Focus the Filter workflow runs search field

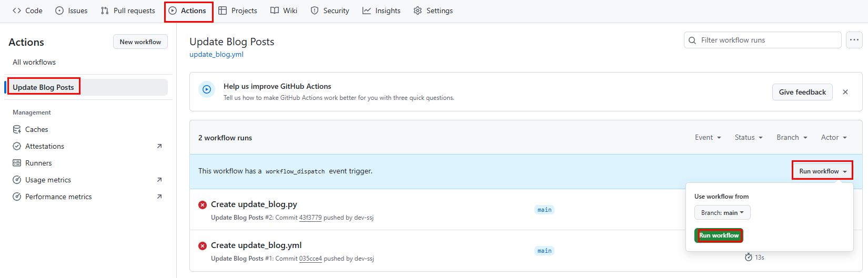tap(762, 40)
